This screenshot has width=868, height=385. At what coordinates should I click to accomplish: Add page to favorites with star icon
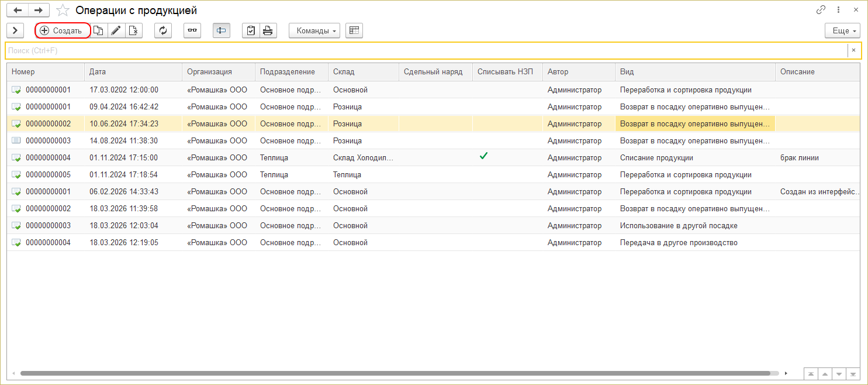(63, 11)
